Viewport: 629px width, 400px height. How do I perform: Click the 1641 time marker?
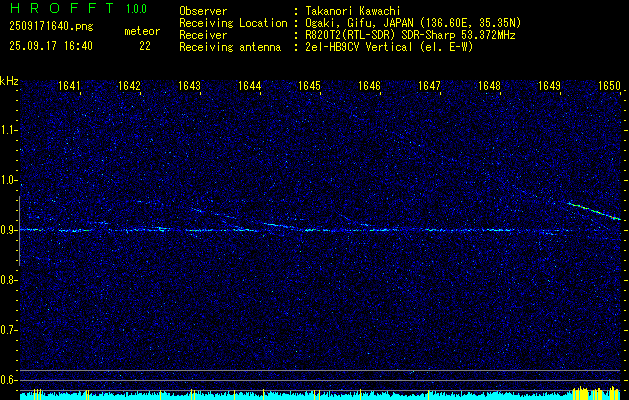point(70,87)
